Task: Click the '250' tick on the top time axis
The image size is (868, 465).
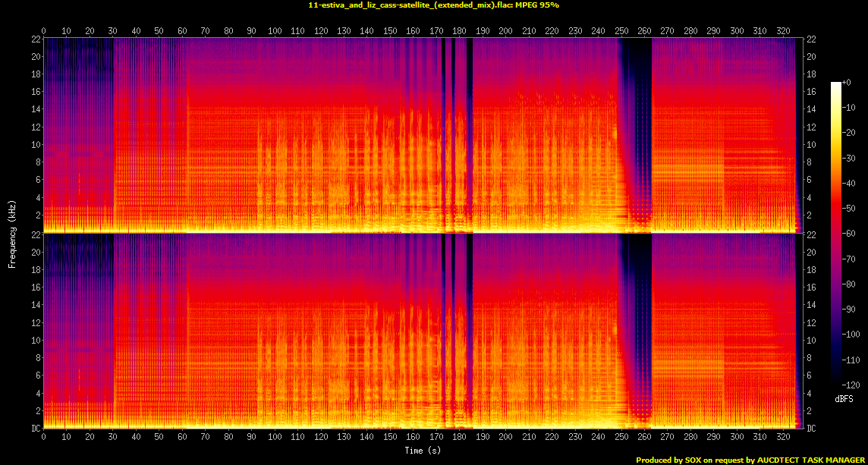Action: click(x=621, y=30)
